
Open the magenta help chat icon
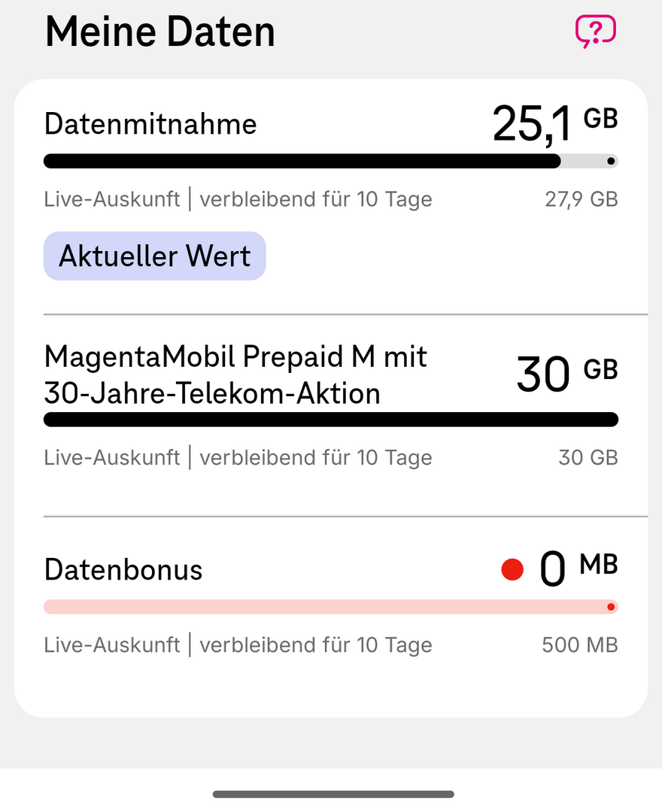[x=595, y=32]
